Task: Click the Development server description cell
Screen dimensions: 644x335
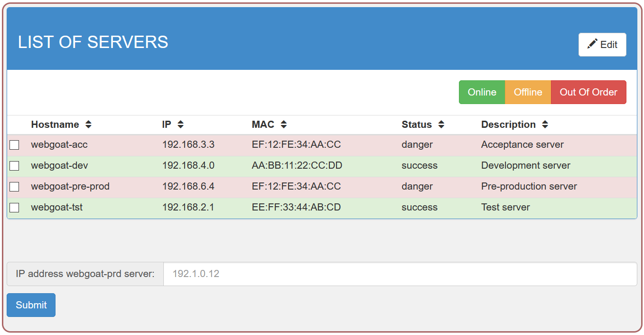Action: [526, 166]
